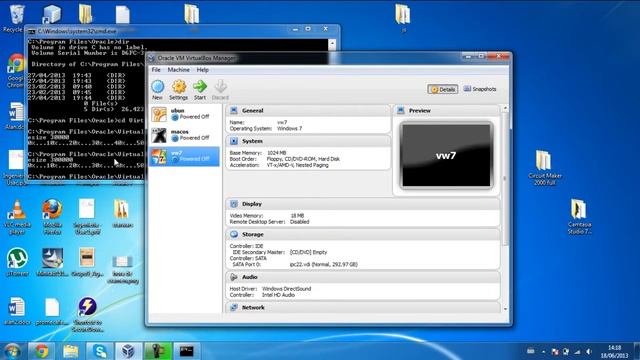Image resolution: width=640 pixels, height=360 pixels.
Task: Click the volume icon in system tray
Action: (x=589, y=351)
